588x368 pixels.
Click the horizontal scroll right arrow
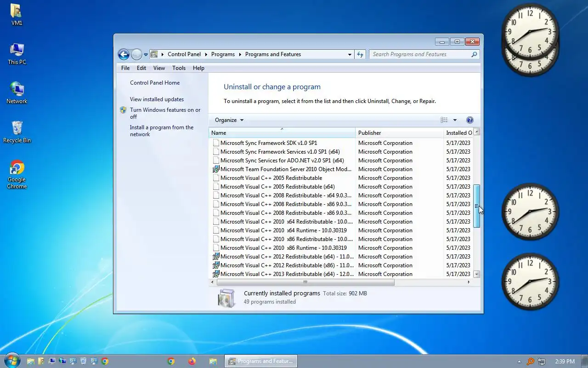[469, 282]
